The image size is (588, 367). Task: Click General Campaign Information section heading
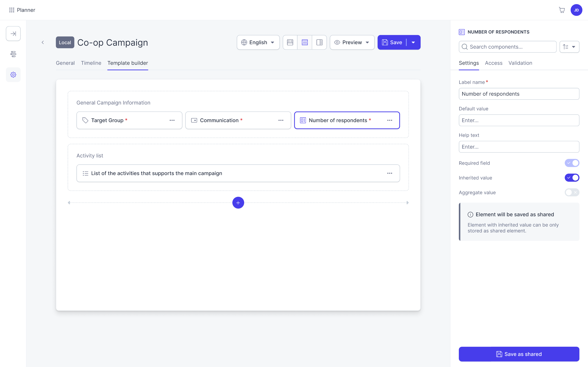click(x=113, y=103)
